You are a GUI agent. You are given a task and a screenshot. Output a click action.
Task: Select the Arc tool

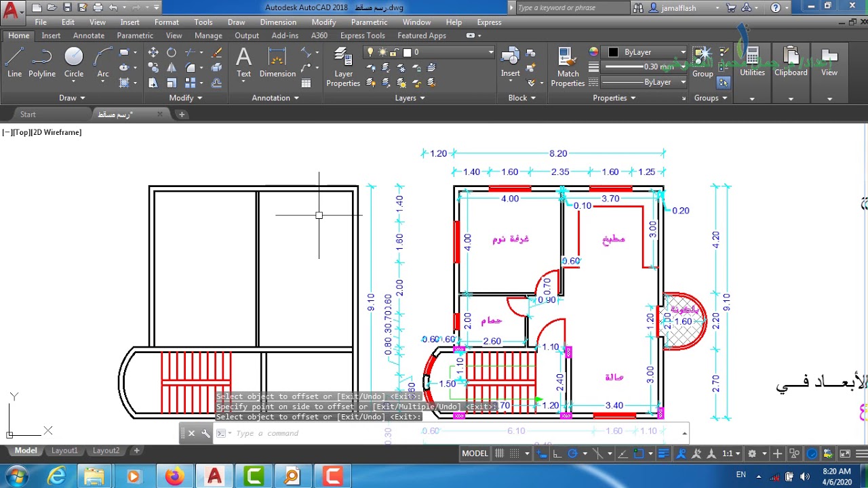[x=102, y=62]
